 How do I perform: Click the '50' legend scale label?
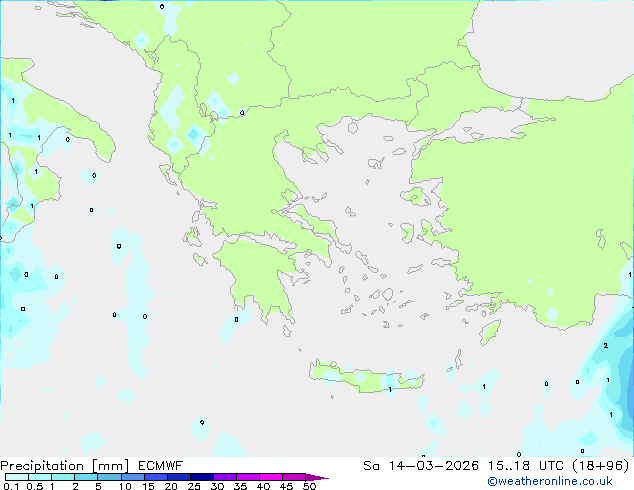coord(309,486)
